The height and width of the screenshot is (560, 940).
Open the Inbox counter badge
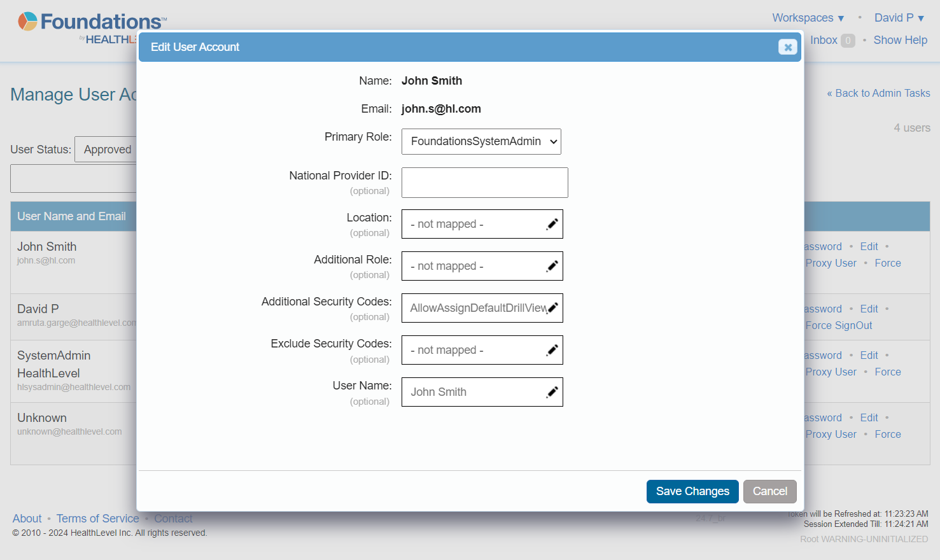pos(847,41)
